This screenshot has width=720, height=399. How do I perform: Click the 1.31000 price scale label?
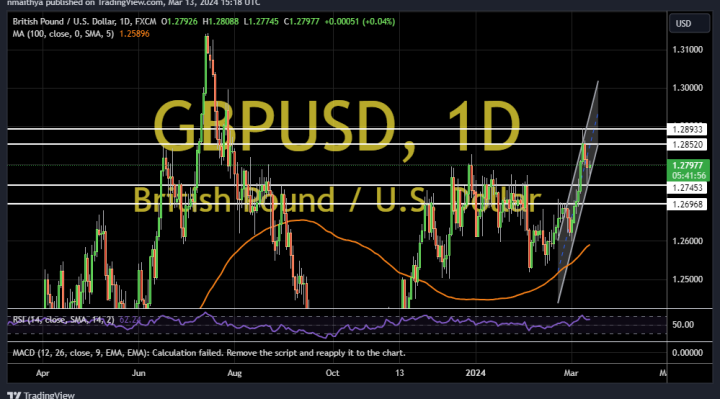[687, 50]
